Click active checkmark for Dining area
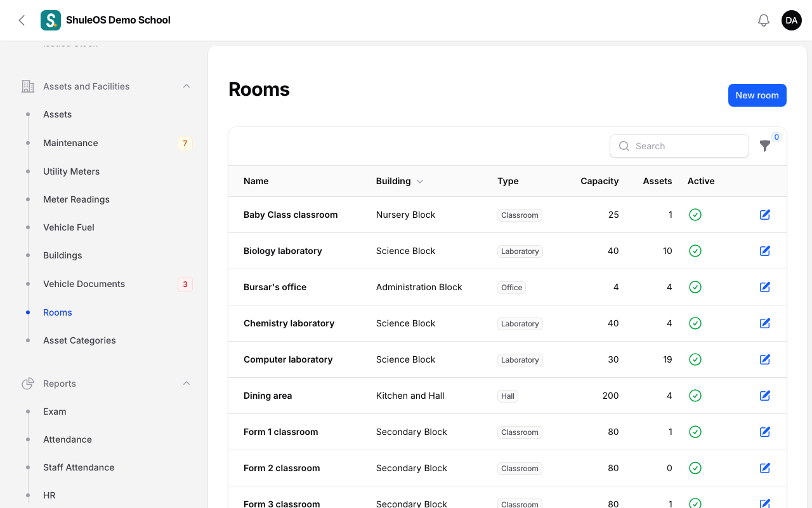This screenshot has height=508, width=812. pyautogui.click(x=695, y=396)
